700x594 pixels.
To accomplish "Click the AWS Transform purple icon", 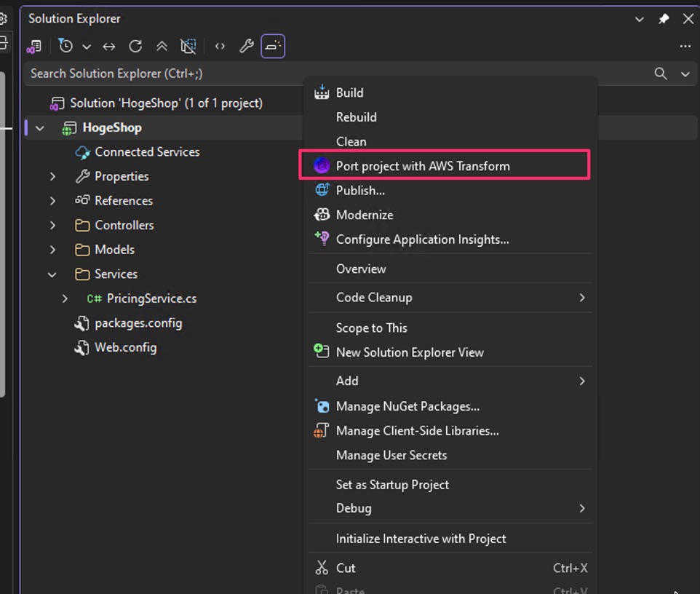I will click(322, 166).
